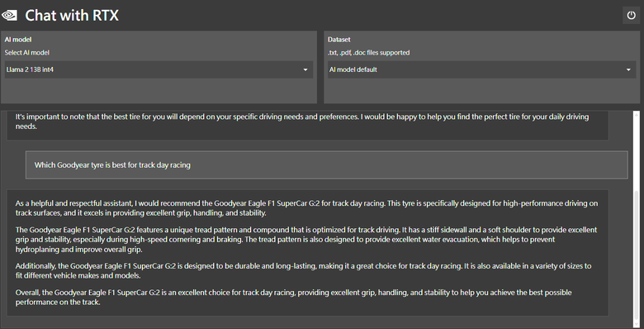644x329 pixels.
Task: Click the Chat with RTX title
Action: coord(72,16)
